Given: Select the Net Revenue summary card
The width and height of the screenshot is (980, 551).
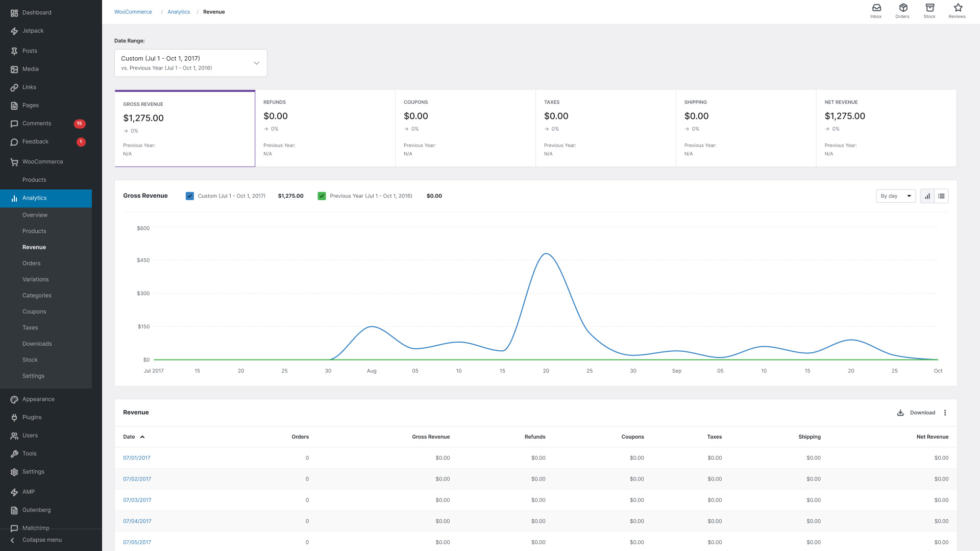Looking at the screenshot, I should pos(887,128).
